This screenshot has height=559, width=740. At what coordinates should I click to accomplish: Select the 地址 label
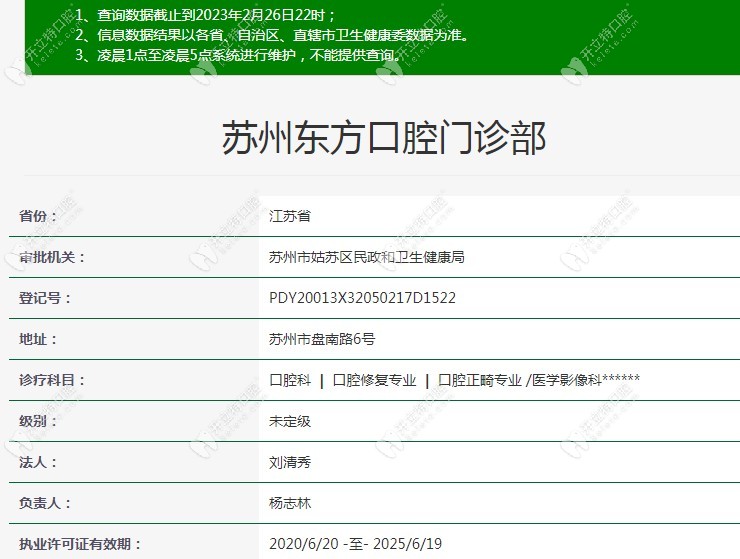[38, 339]
